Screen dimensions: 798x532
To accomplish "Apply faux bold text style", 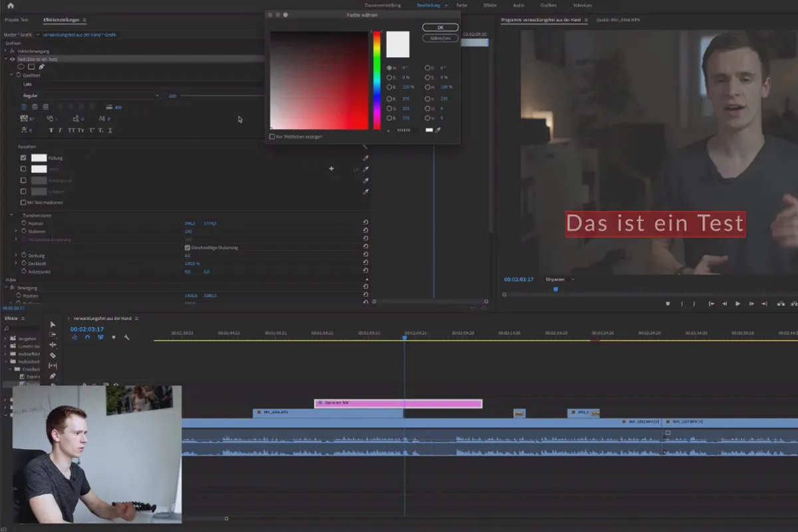I will pyautogui.click(x=51, y=130).
